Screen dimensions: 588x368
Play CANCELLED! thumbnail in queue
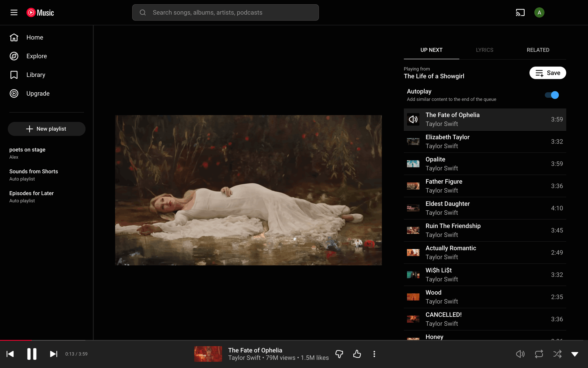[413, 319]
